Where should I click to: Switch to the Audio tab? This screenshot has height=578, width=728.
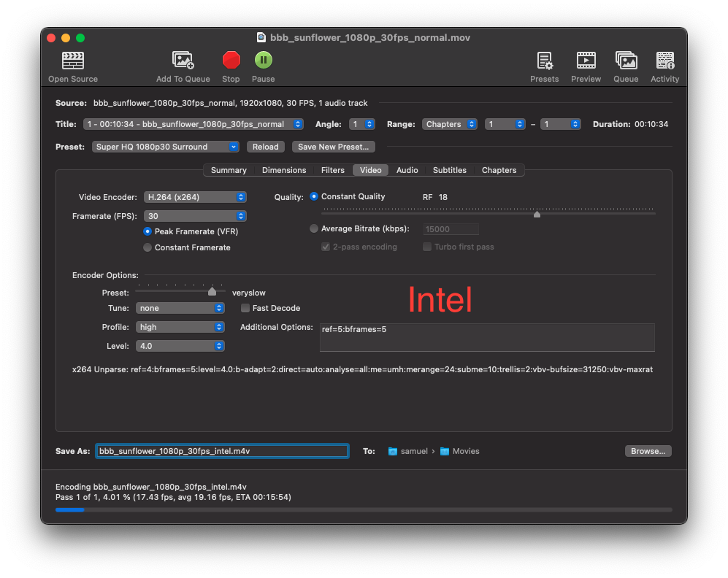pos(407,170)
